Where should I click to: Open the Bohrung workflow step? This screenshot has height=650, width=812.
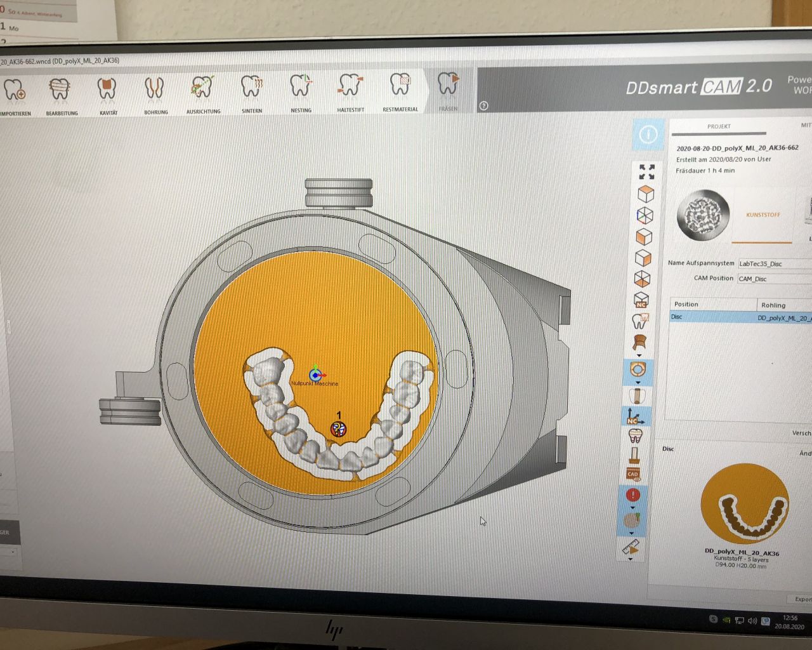pos(155,95)
